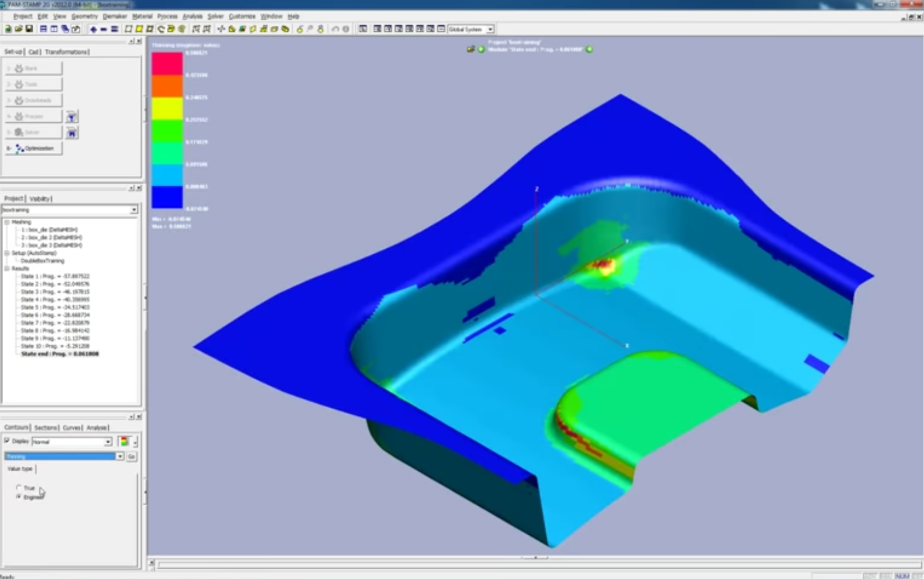
Task: Select State 5 in the Results tree
Action: [54, 307]
